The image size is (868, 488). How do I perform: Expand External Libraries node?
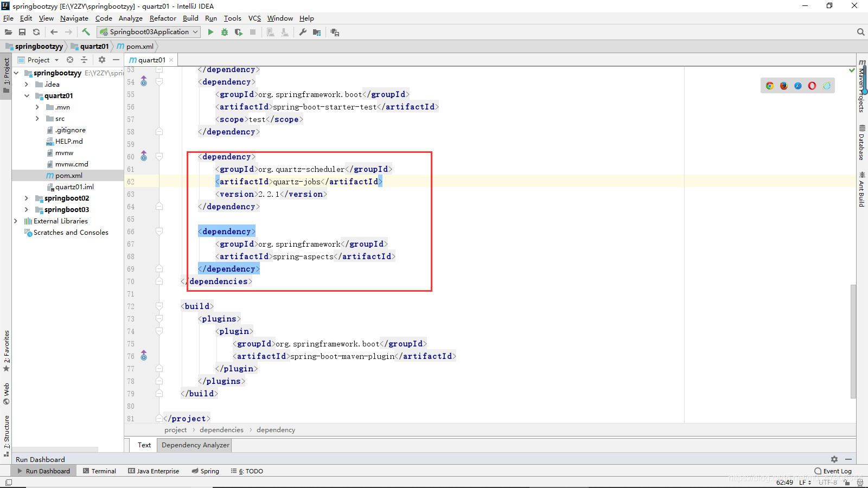16,221
